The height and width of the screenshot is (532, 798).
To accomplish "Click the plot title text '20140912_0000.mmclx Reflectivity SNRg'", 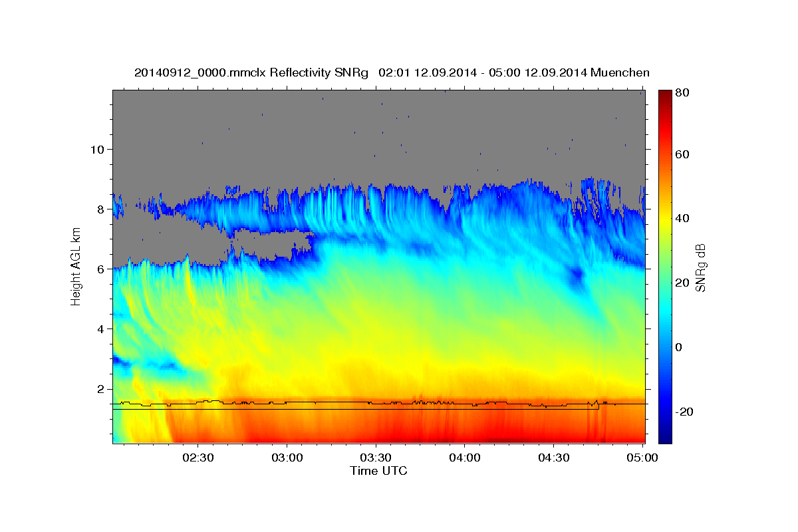I will [x=251, y=72].
